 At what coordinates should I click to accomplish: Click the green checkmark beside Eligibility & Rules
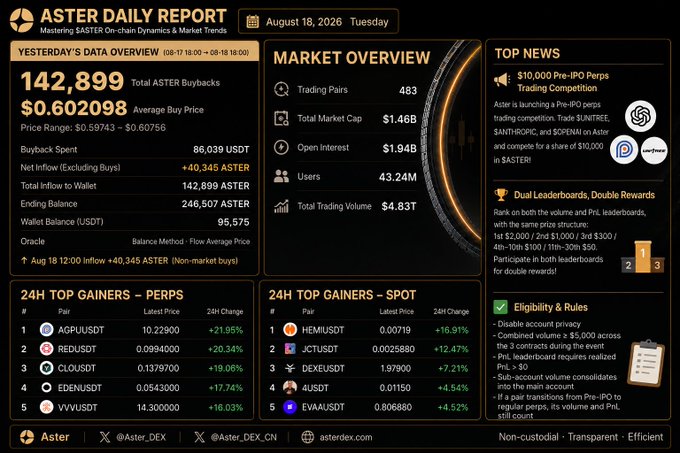(x=500, y=307)
